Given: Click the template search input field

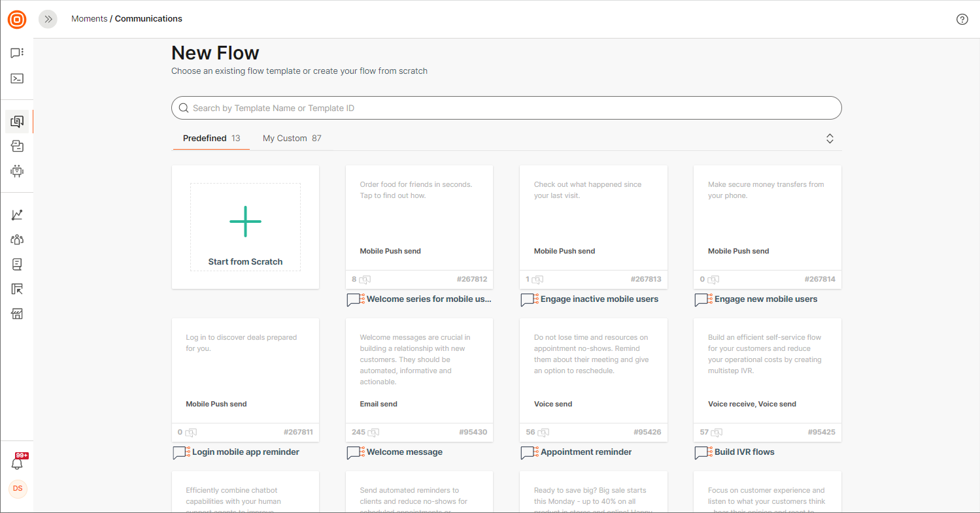Looking at the screenshot, I should (507, 108).
